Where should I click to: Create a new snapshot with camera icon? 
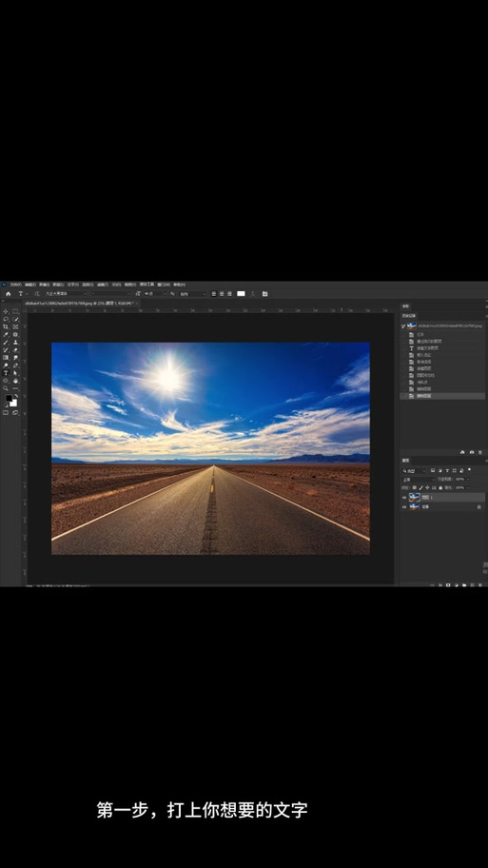click(472, 452)
